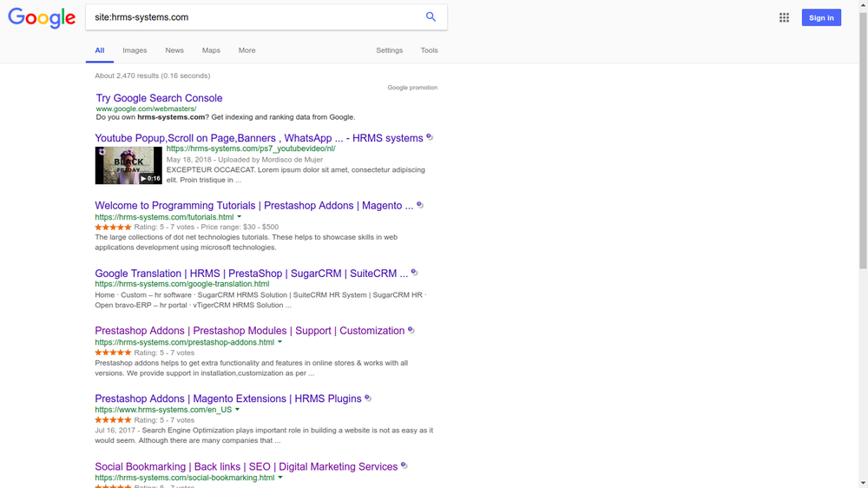Click 'Uploaded by Mordisco de Mujer' text
The width and height of the screenshot is (868, 488).
[x=270, y=160]
